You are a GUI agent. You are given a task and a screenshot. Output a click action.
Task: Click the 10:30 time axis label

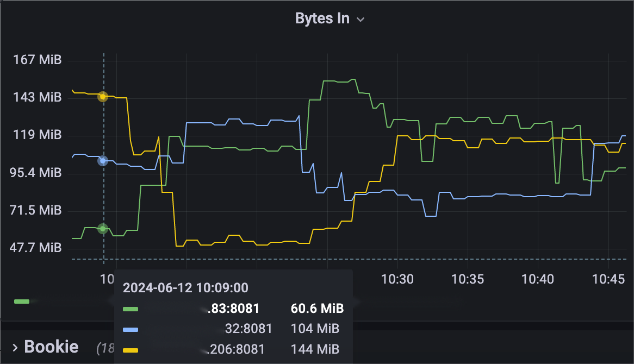[397, 279]
